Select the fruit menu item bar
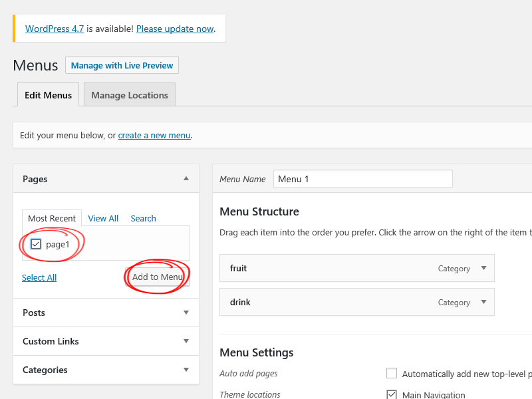The image size is (532, 399). pos(357,268)
